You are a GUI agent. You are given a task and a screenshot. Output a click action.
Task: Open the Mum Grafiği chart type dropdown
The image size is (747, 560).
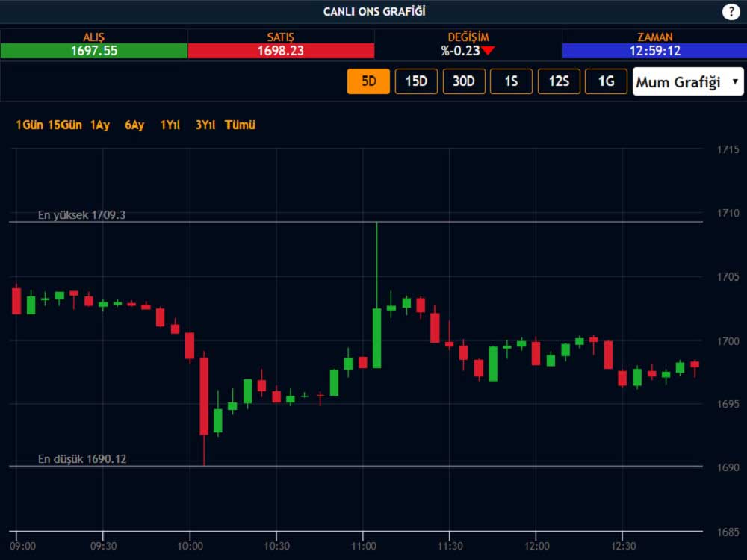(688, 81)
